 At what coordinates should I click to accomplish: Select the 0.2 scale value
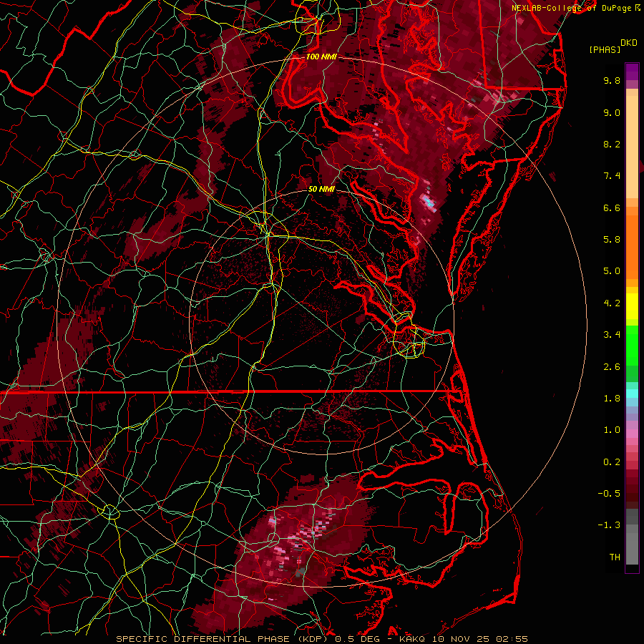click(612, 462)
